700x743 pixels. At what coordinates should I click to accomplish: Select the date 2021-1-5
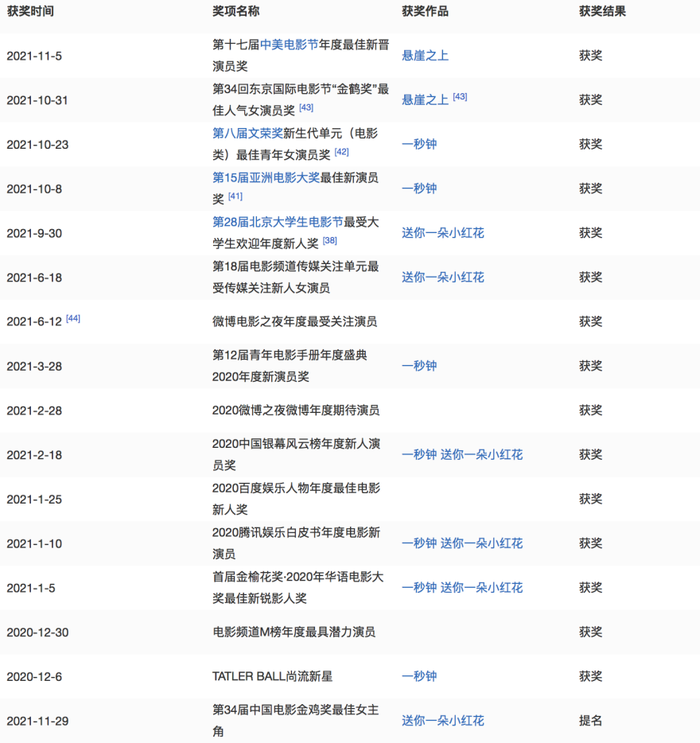coord(31,588)
